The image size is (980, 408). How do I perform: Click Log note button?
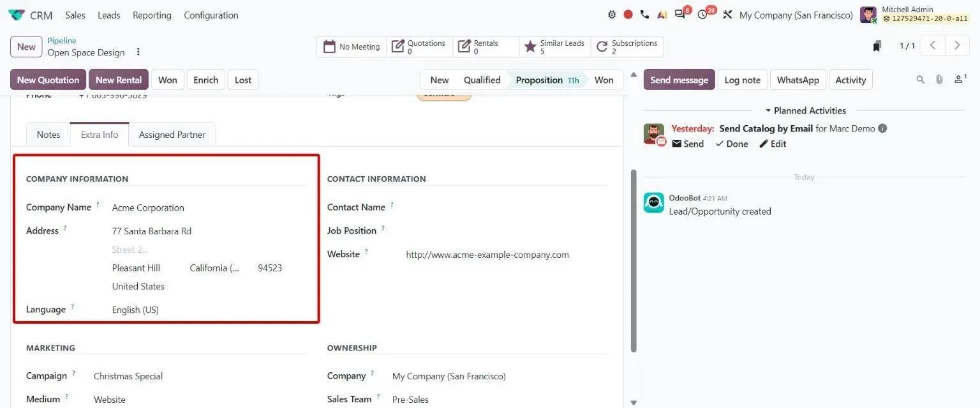pos(742,80)
